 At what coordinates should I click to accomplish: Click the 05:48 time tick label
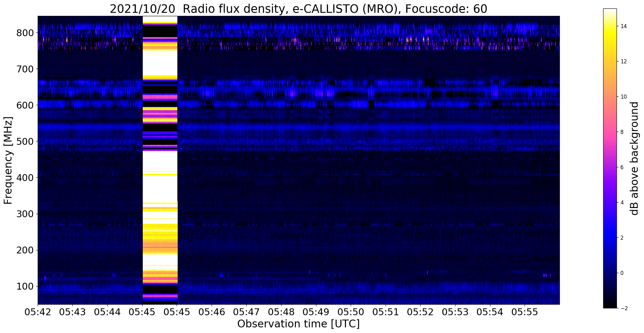tap(281, 312)
